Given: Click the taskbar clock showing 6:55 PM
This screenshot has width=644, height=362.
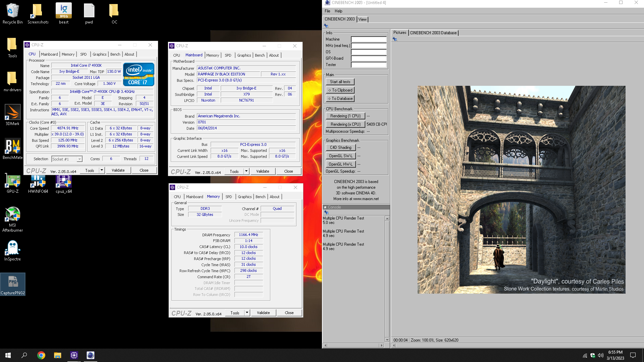Looking at the screenshot, I should [x=615, y=355].
